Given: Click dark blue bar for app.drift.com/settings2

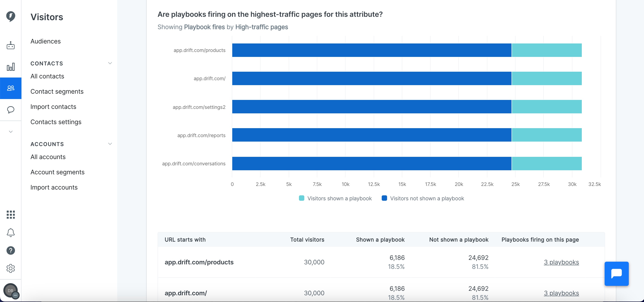Looking at the screenshot, I should coord(372,107).
